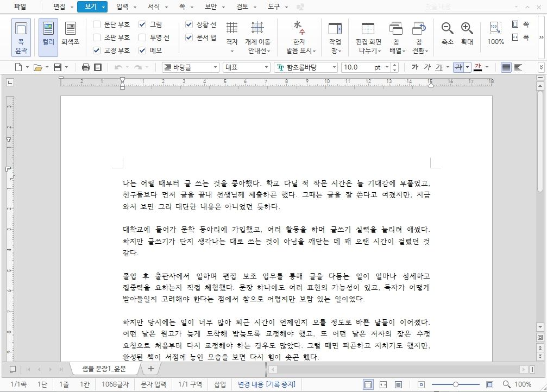Create a new document icon

tap(18, 67)
